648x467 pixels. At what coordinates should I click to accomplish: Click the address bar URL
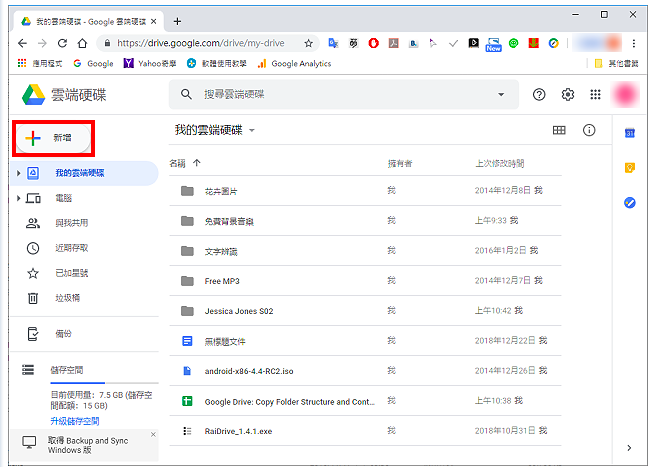201,43
